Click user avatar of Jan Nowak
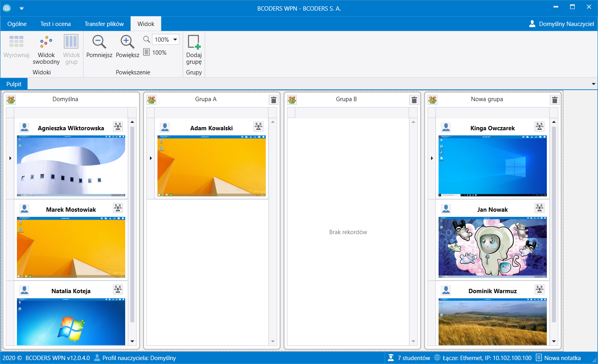Screen dimensions: 598x364 pos(446,209)
